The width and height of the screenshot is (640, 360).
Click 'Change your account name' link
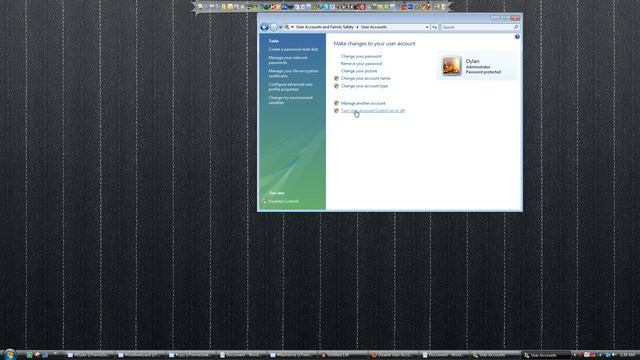pyautogui.click(x=365, y=78)
